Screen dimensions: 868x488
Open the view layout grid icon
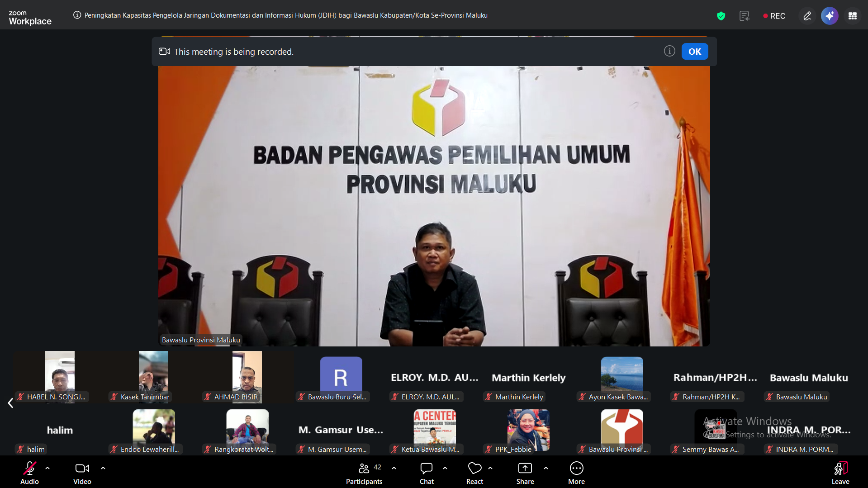click(x=853, y=16)
